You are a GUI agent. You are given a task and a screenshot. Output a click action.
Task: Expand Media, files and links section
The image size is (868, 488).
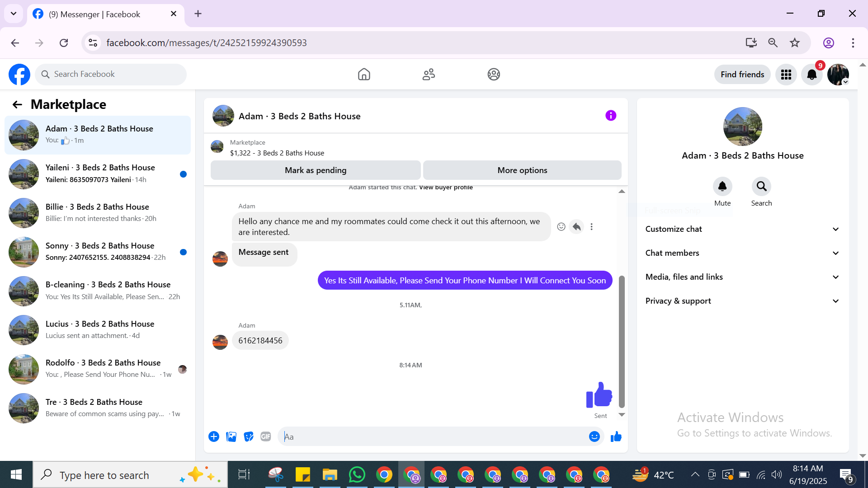742,277
